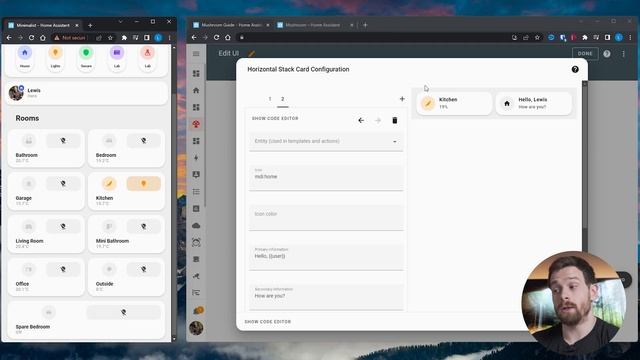Click the Kitchen preview card
640x360 pixels.
[454, 103]
